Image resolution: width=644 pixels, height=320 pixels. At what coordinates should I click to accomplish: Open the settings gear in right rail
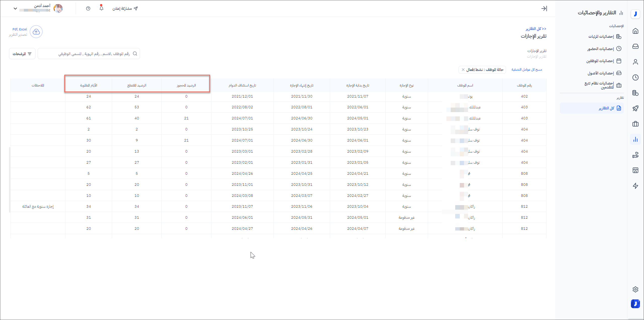[x=635, y=289]
